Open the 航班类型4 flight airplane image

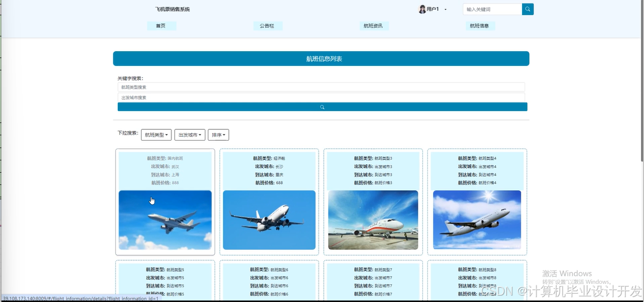(477, 220)
